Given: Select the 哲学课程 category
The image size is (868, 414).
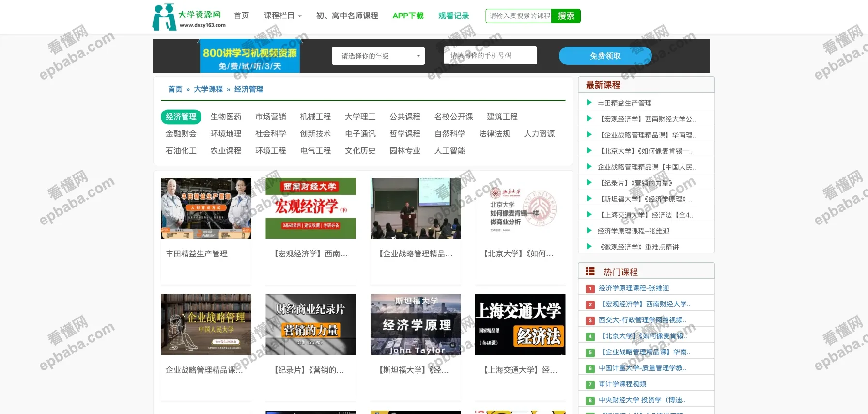Looking at the screenshot, I should pyautogui.click(x=405, y=134).
